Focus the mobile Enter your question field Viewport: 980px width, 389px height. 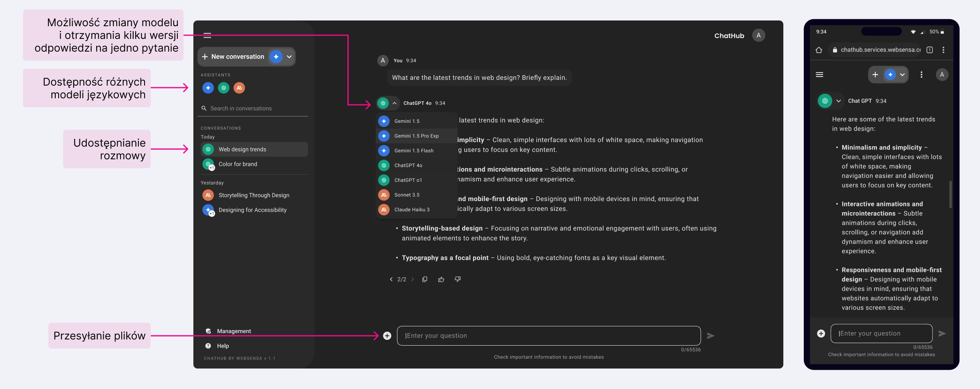tap(882, 334)
